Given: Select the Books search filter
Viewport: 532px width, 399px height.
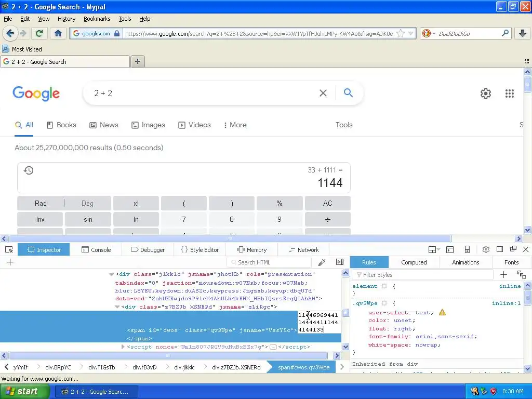Looking at the screenshot, I should click(61, 125).
